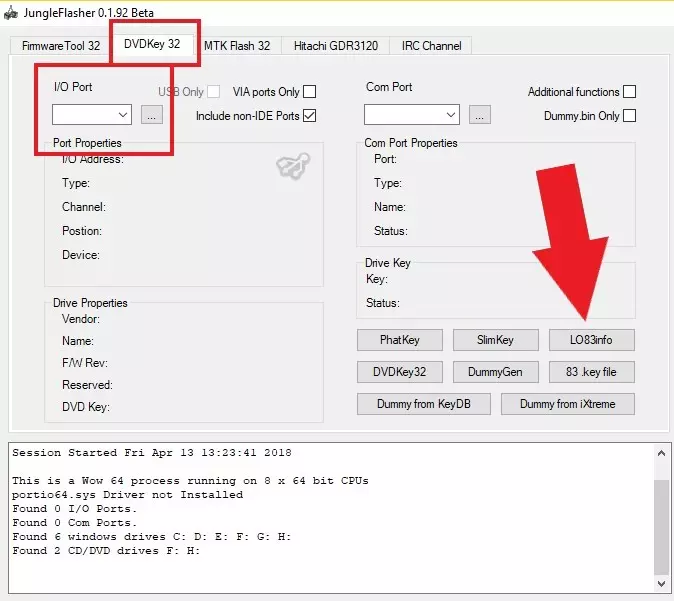Click the 'Reserved:' label in Drive Properties
Image resolution: width=674 pixels, height=601 pixels.
(x=87, y=385)
